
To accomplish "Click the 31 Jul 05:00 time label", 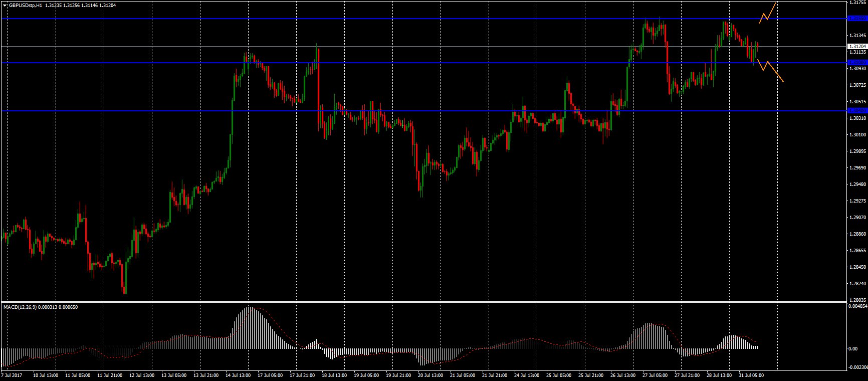I will pyautogui.click(x=752, y=375).
